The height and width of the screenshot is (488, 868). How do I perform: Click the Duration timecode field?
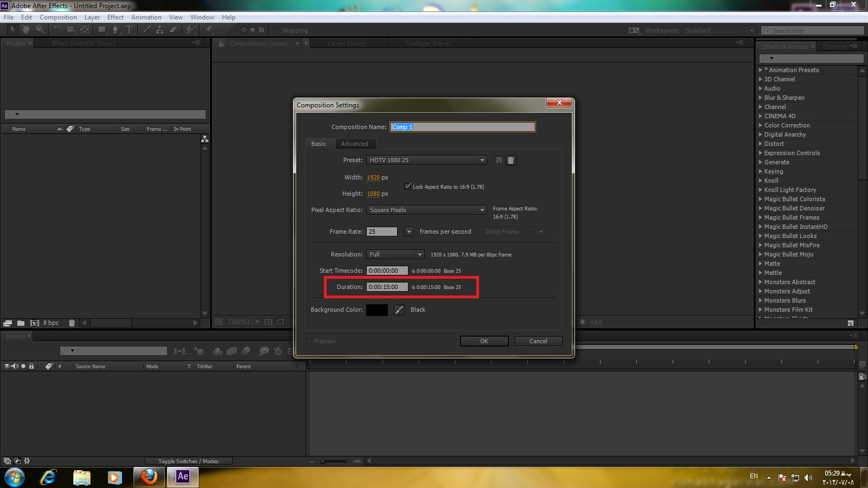[387, 287]
